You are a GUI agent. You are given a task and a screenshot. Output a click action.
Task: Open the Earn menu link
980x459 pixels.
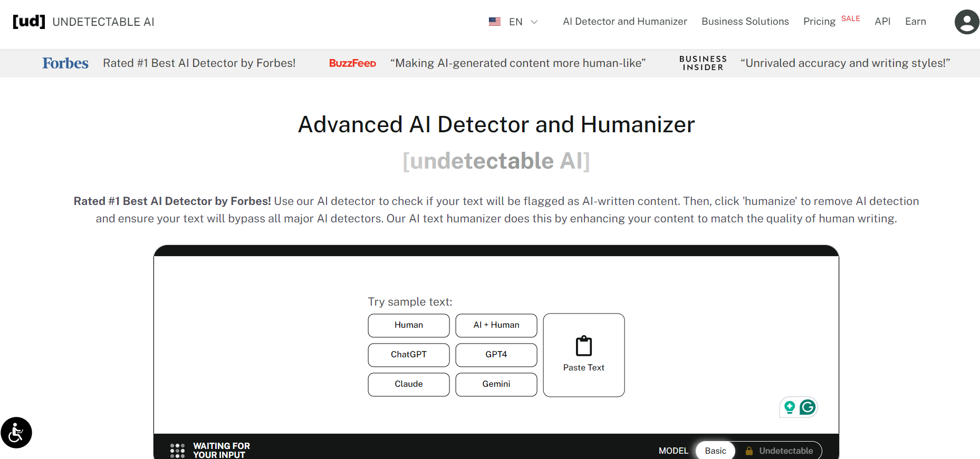coord(916,22)
